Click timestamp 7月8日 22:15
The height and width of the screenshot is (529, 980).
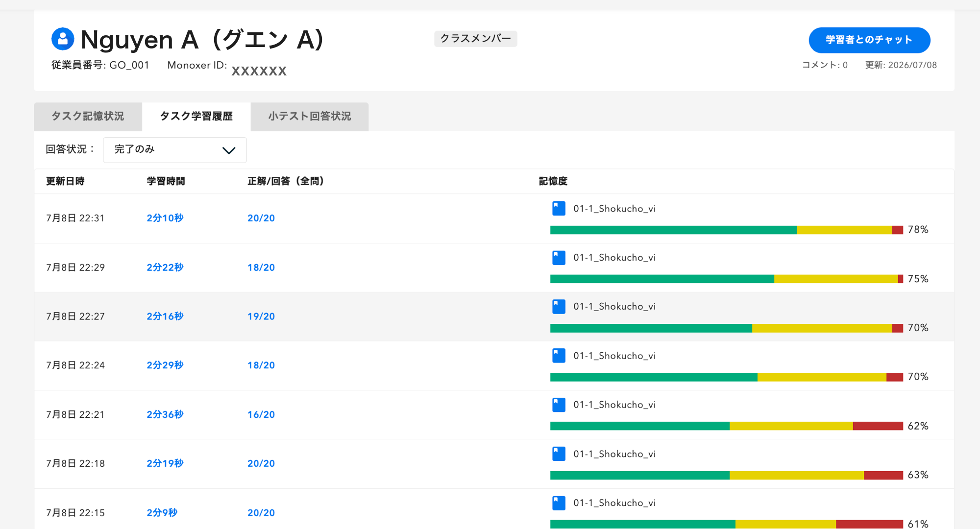pyautogui.click(x=75, y=513)
